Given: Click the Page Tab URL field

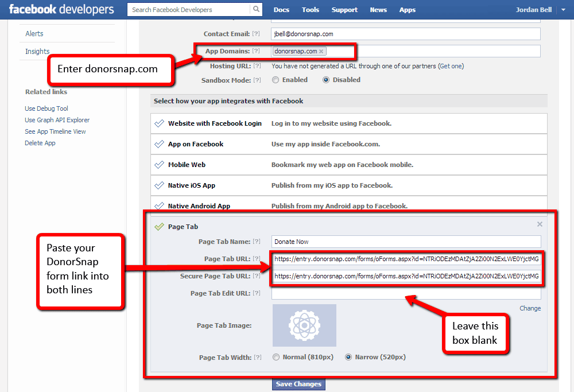Looking at the screenshot, I should click(406, 259).
